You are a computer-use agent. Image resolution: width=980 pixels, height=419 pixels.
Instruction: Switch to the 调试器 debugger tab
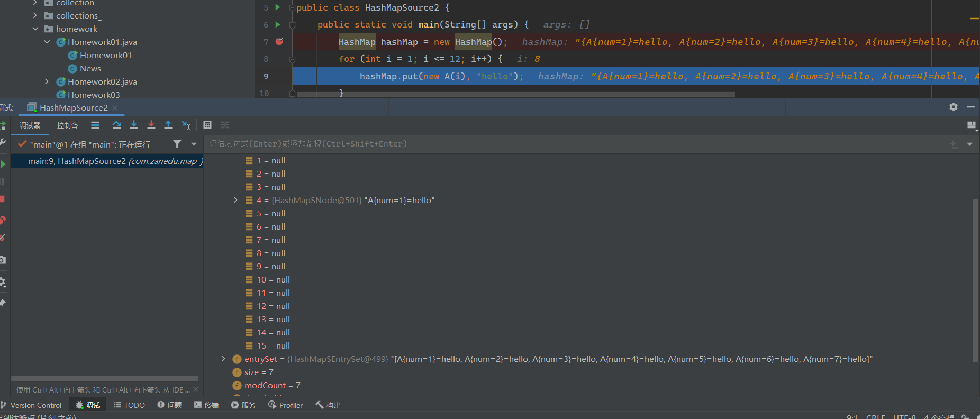pos(30,125)
